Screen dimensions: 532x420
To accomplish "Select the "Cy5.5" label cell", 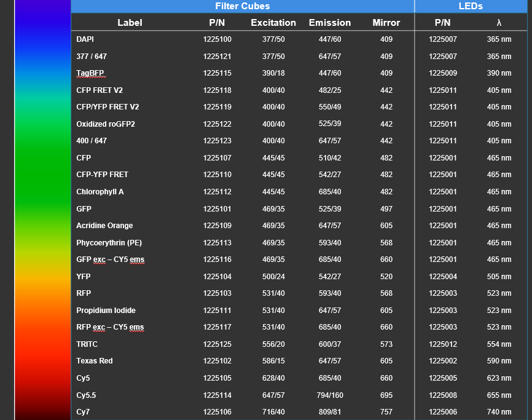I will pos(86,395).
